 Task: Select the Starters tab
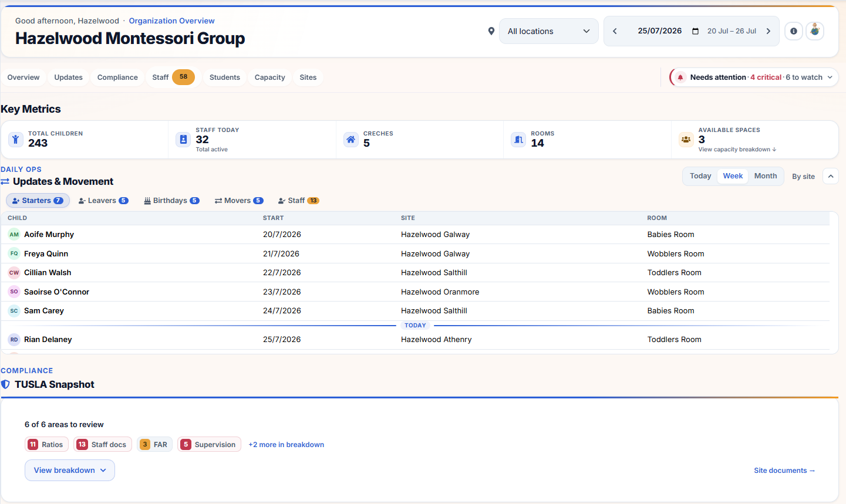click(x=38, y=201)
